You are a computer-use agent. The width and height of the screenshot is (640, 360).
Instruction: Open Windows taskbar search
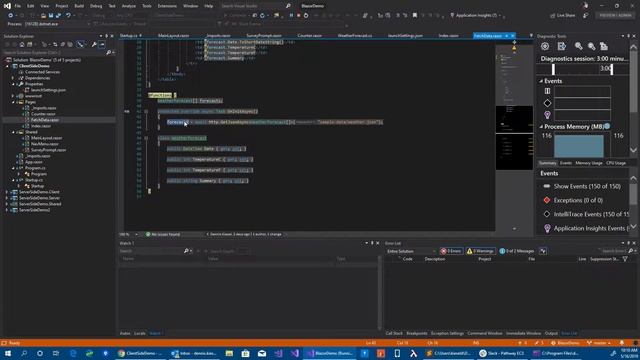click(24, 353)
